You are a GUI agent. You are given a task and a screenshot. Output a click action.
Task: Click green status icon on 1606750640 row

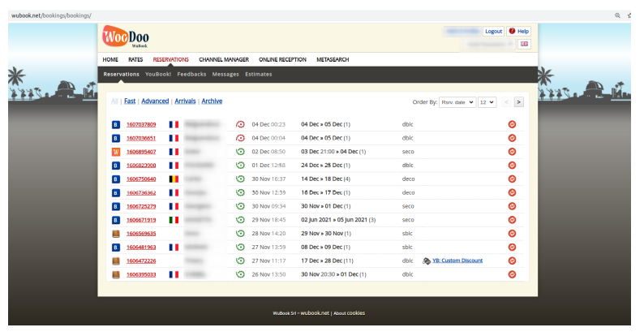[240, 179]
